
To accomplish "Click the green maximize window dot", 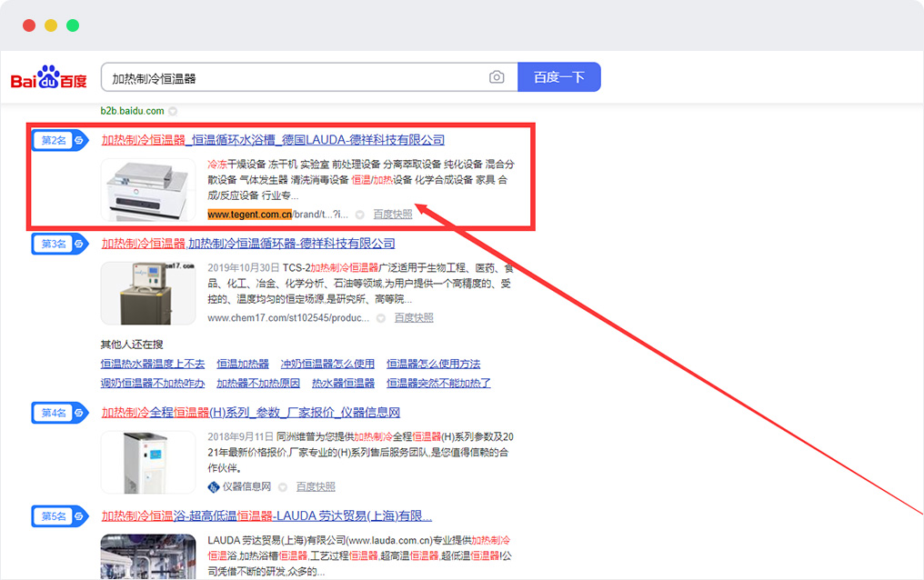I will pyautogui.click(x=73, y=25).
